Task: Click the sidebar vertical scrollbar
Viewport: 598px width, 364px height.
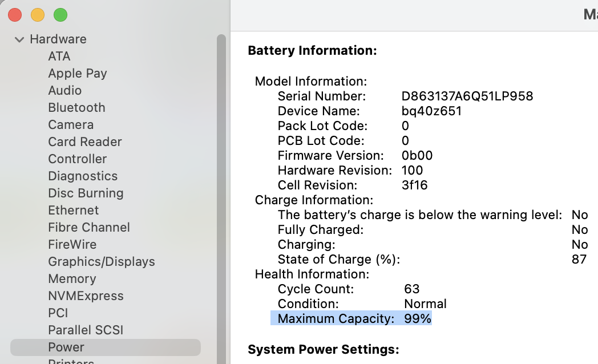Action: coord(221,198)
